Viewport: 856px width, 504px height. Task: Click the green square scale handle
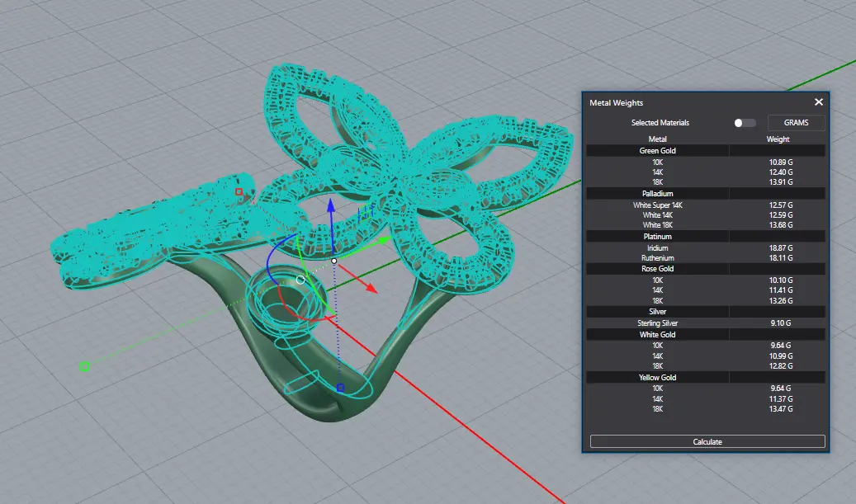pyautogui.click(x=84, y=366)
